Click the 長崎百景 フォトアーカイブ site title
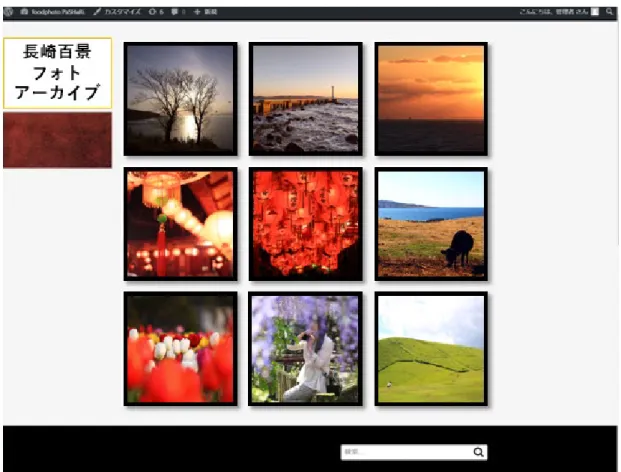The image size is (621, 472). (x=57, y=73)
